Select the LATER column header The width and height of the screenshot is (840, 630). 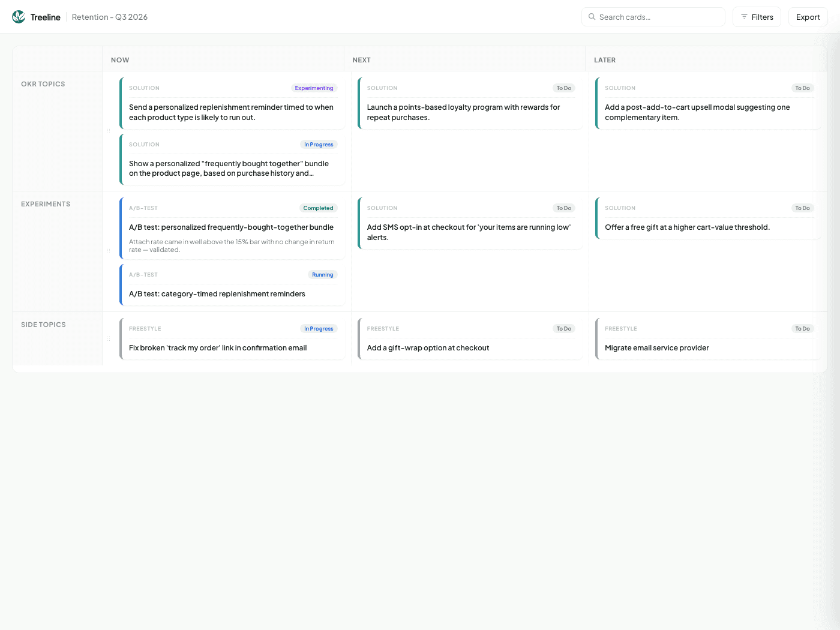(605, 60)
